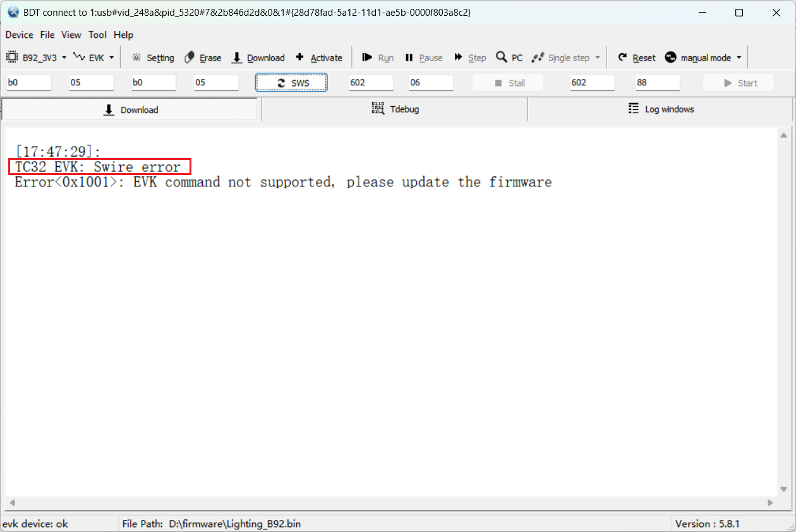Focus the 602 field before Start
Viewport: 796px width, 532px height.
pyautogui.click(x=592, y=83)
